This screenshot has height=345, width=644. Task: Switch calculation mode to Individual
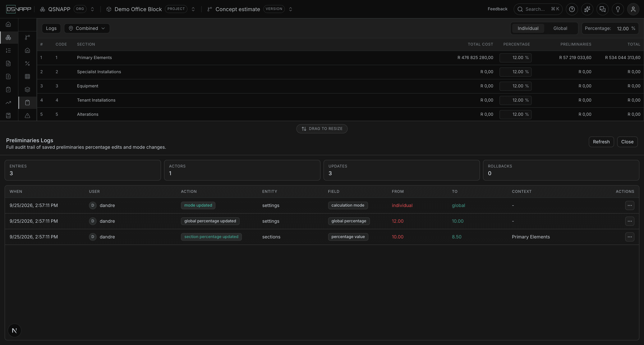pos(528,28)
